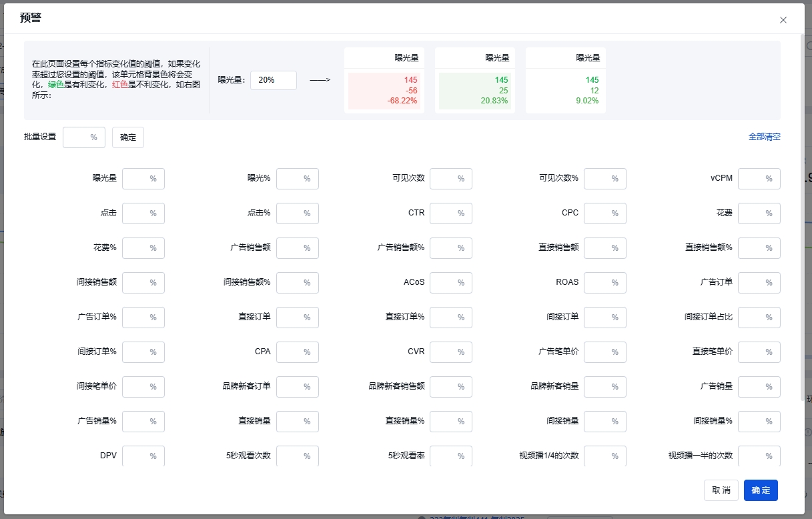Click the example 曝光量 20% input field
The height and width of the screenshot is (519, 812).
[273, 80]
